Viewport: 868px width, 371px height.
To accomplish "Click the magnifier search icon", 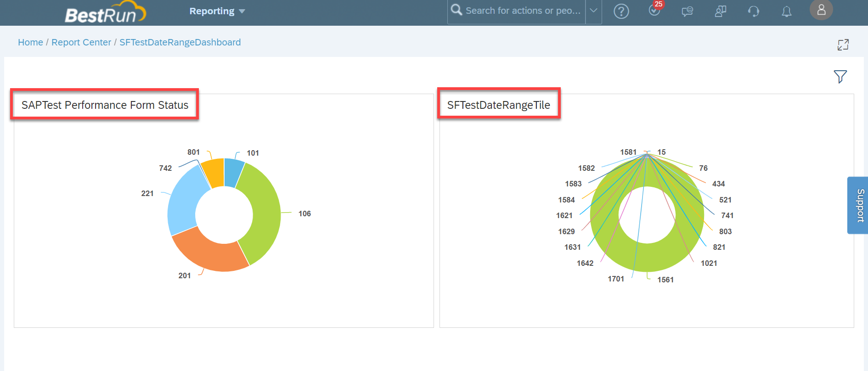I will point(456,10).
